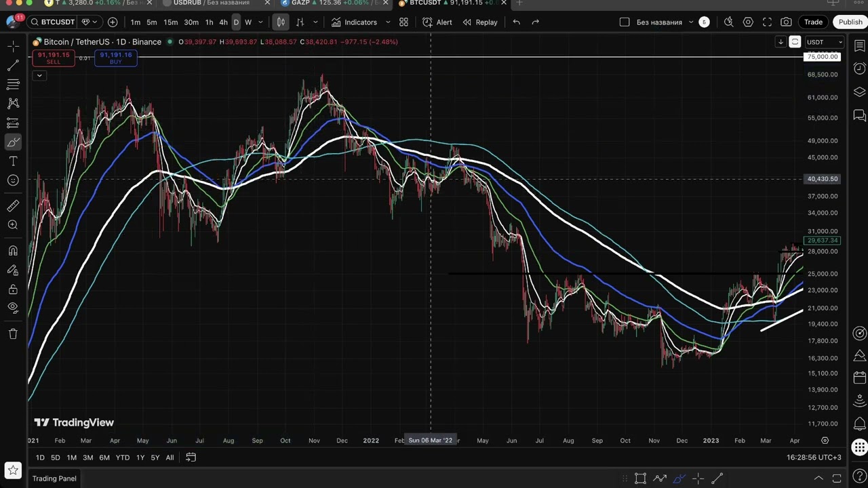The width and height of the screenshot is (868, 488).
Task: Activate the Zoom In magnifier tool
Action: click(13, 225)
